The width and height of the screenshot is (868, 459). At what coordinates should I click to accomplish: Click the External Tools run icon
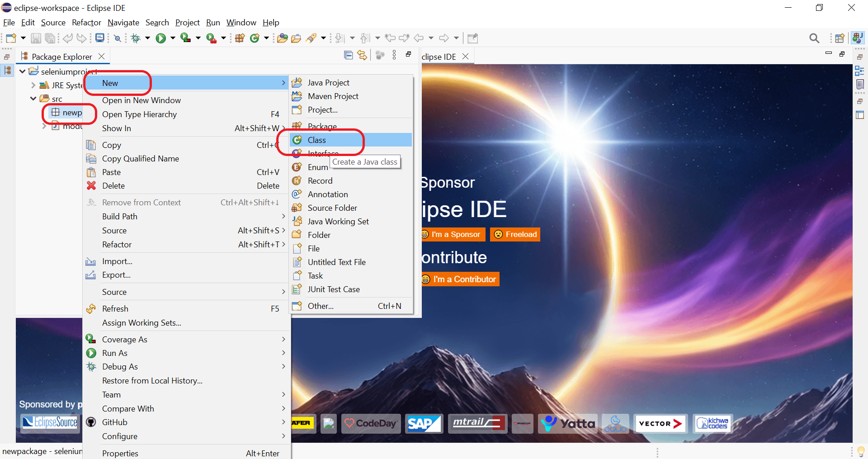(211, 38)
